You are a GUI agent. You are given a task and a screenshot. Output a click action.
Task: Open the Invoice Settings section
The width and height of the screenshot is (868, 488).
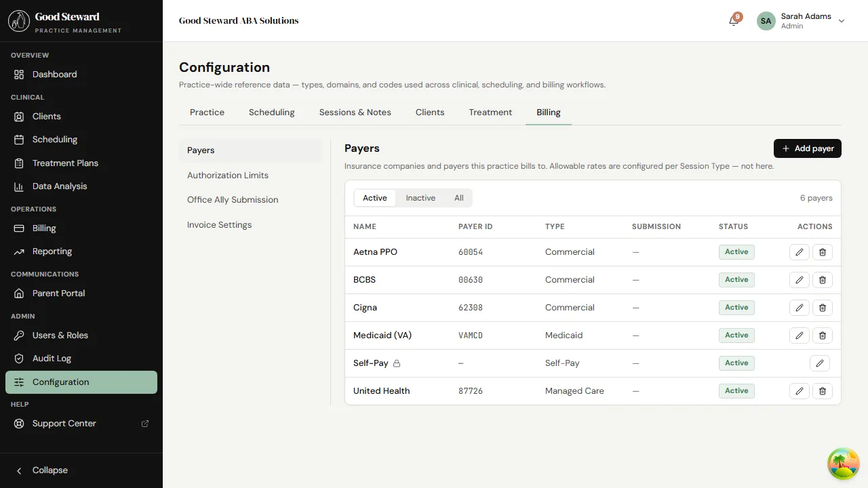219,224
